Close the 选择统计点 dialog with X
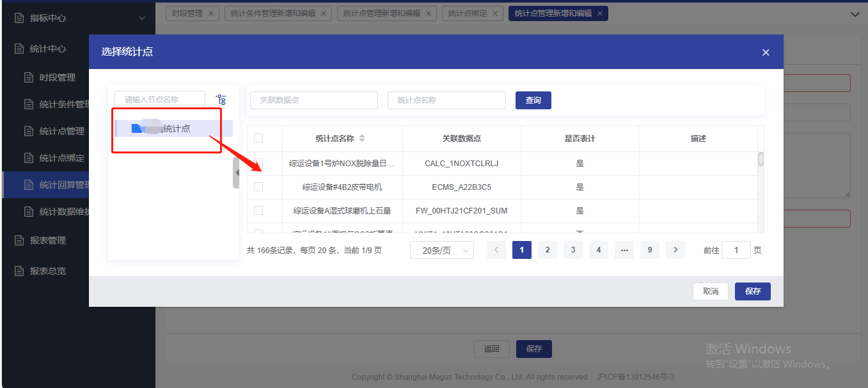This screenshot has height=388, width=868. (x=766, y=52)
